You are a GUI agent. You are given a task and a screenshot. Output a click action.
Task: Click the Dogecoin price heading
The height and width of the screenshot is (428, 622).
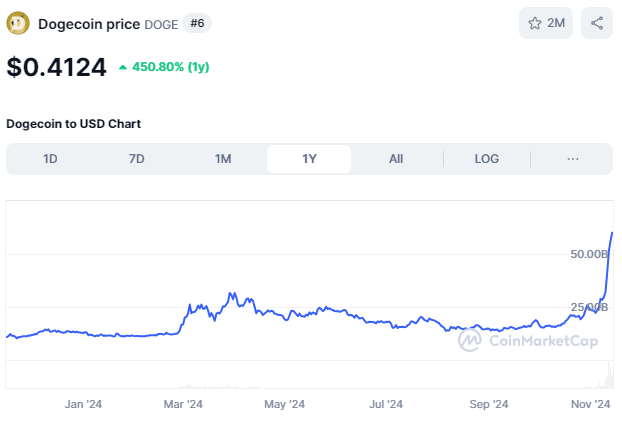pyautogui.click(x=89, y=24)
